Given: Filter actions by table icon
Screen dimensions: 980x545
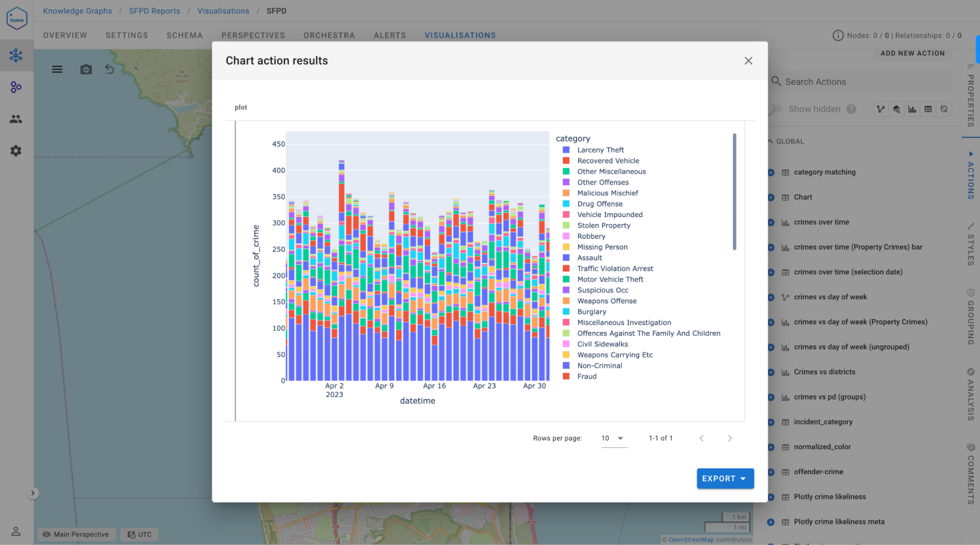Looking at the screenshot, I should (928, 109).
